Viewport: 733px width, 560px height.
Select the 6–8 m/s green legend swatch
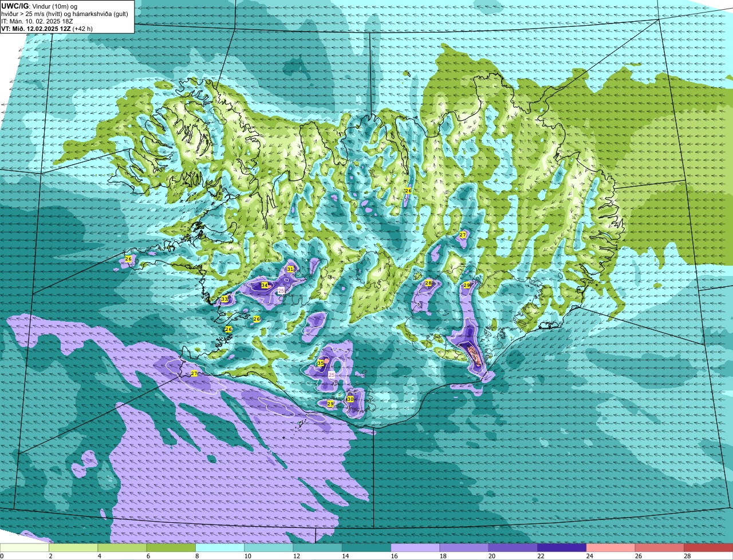(x=171, y=548)
